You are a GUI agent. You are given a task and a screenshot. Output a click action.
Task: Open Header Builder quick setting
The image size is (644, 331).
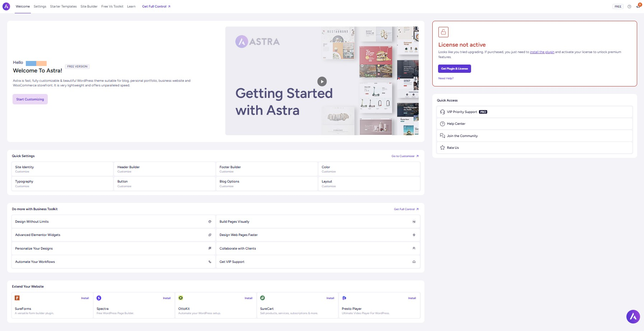pos(165,169)
